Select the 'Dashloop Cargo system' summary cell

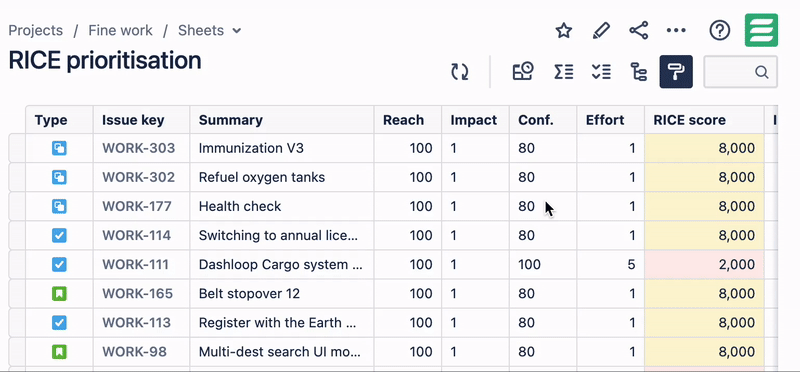tap(282, 265)
